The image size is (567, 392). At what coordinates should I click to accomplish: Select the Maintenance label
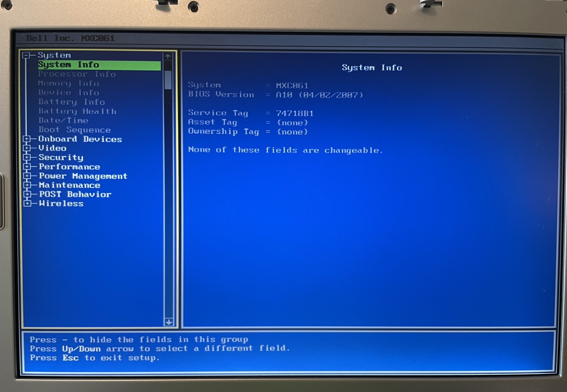click(x=69, y=185)
